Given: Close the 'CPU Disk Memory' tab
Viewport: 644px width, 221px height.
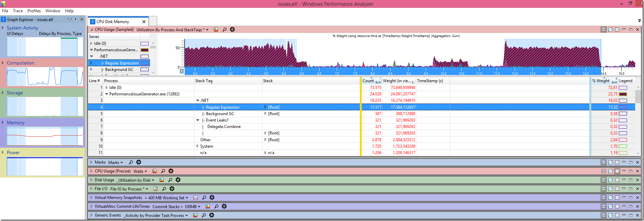Looking at the screenshot, I should [144, 22].
